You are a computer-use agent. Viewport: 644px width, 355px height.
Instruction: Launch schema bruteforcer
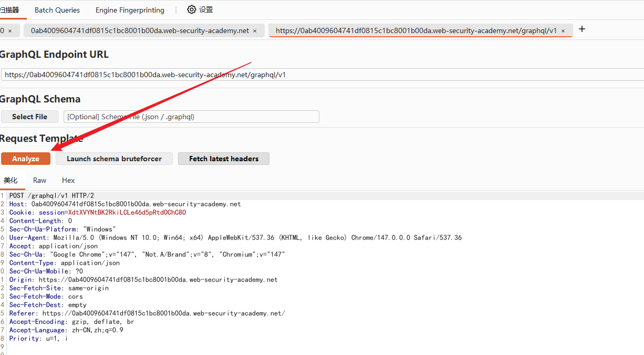coord(114,159)
